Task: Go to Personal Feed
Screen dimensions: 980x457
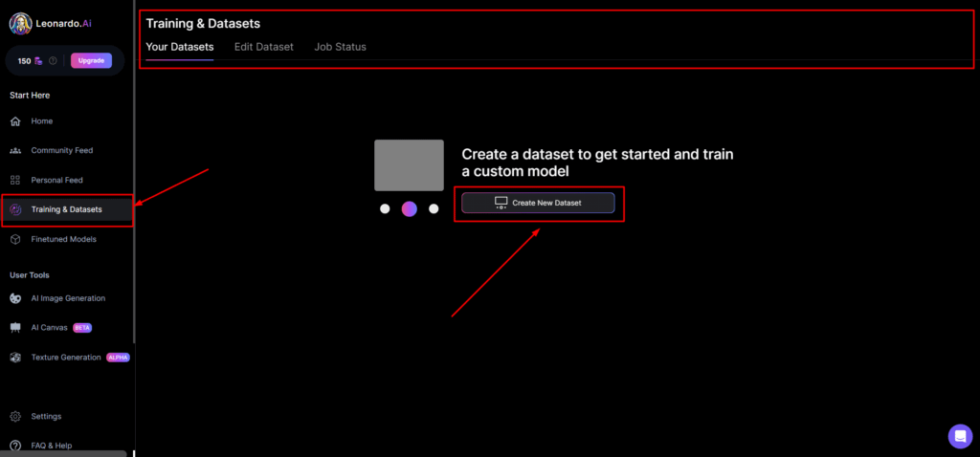Action: pyautogui.click(x=56, y=180)
